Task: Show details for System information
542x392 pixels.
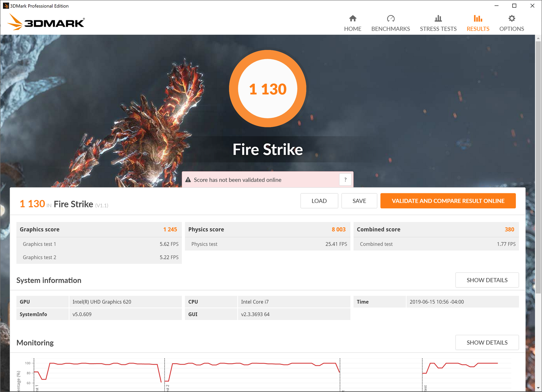Action: [x=487, y=280]
